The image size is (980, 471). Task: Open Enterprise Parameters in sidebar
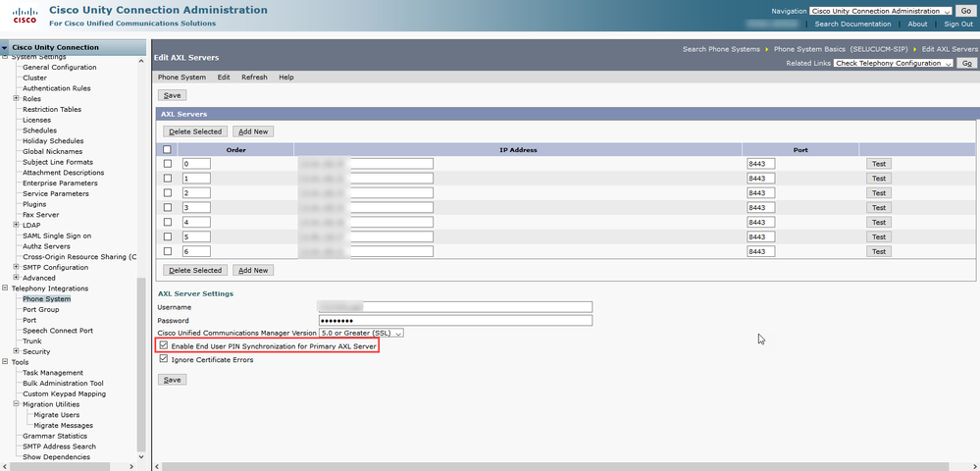tap(60, 183)
